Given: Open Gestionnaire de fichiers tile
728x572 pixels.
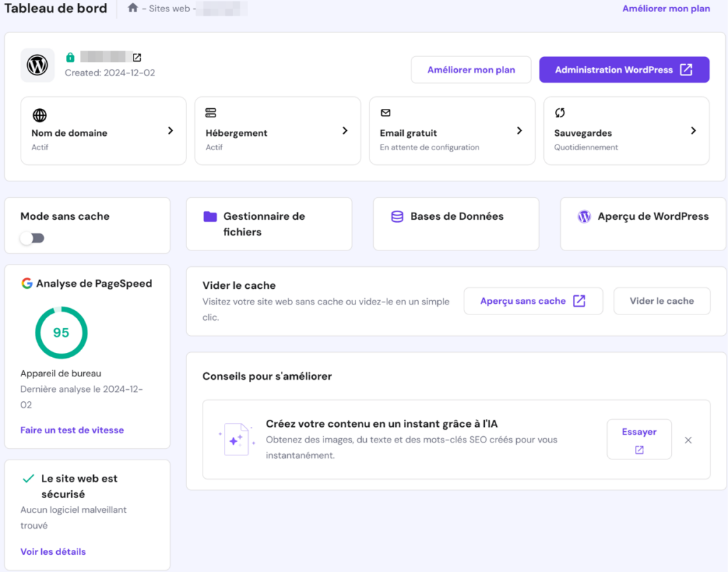Looking at the screenshot, I should tap(269, 224).
